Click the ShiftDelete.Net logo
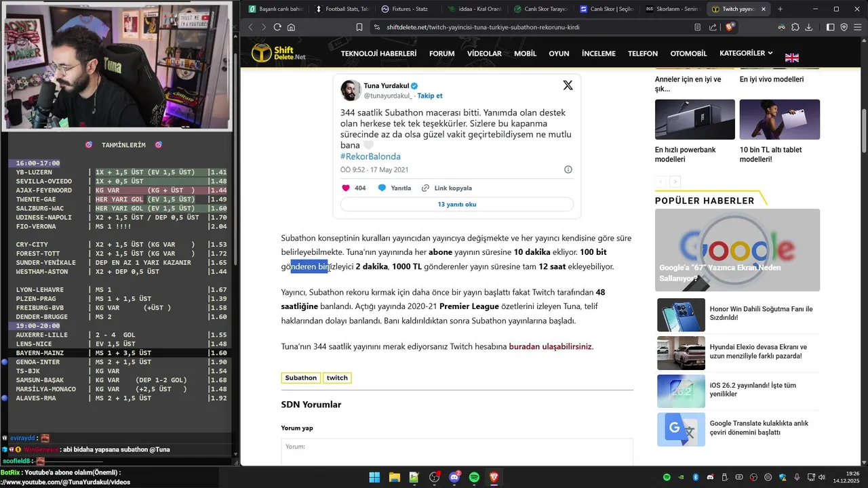 tap(279, 53)
